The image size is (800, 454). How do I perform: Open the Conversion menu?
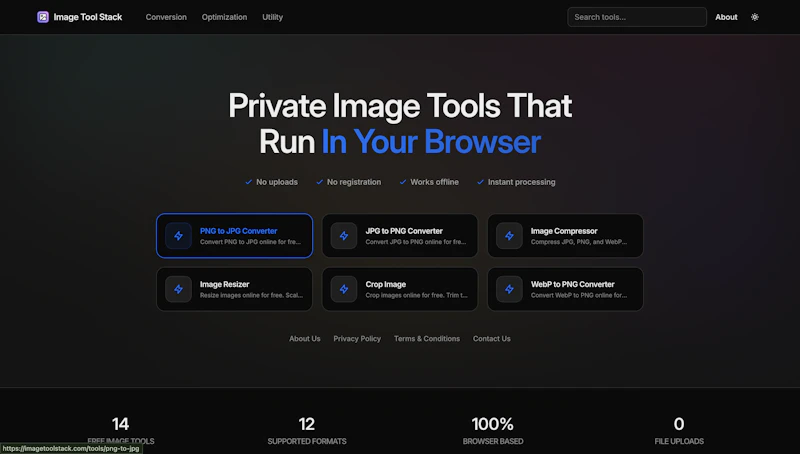166,17
